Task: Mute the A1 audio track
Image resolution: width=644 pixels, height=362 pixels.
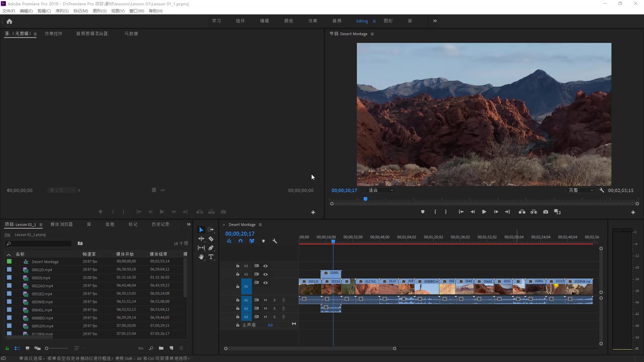Action: [265, 300]
